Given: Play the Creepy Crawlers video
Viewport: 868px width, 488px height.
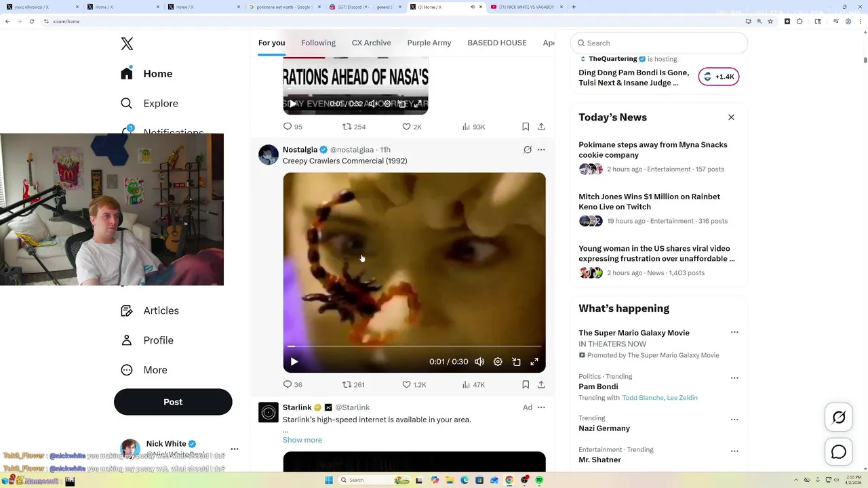Looking at the screenshot, I should [294, 362].
